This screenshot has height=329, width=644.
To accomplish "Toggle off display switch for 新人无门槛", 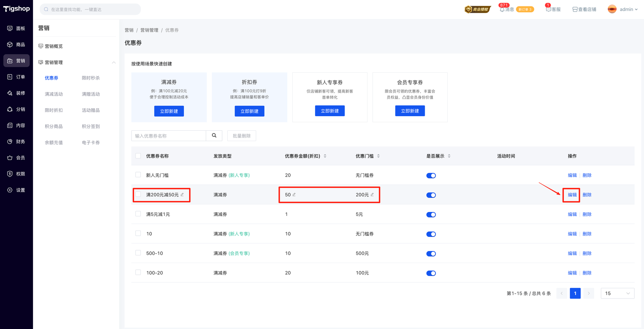I will click(431, 175).
